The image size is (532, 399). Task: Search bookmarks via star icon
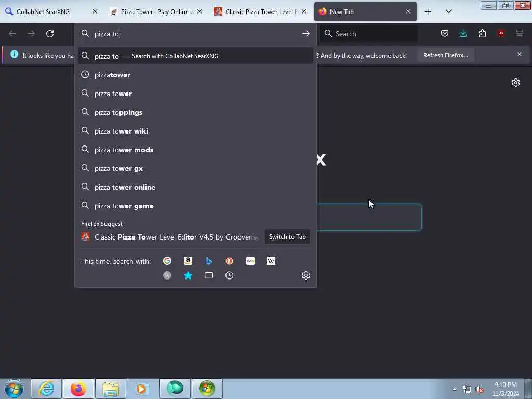[x=188, y=275]
